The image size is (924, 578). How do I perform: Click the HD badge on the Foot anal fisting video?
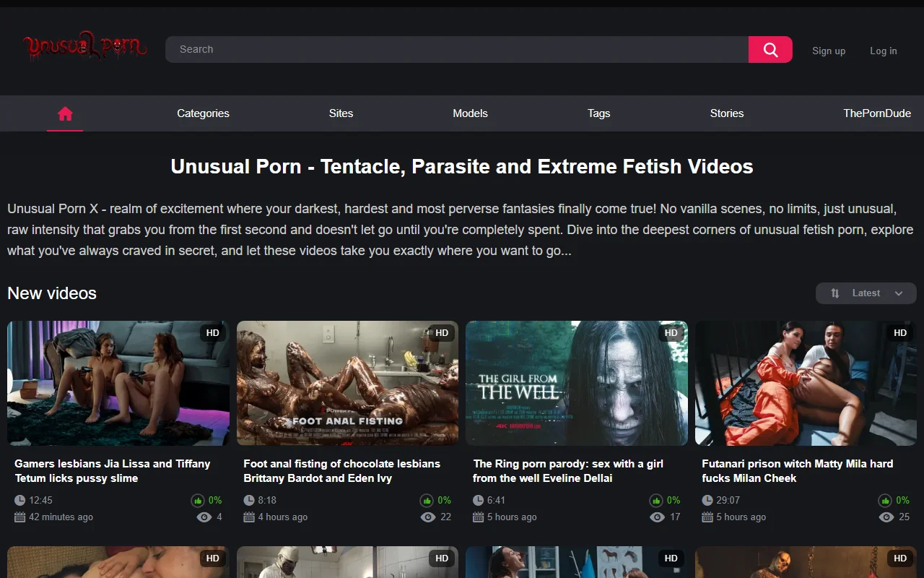tap(442, 333)
